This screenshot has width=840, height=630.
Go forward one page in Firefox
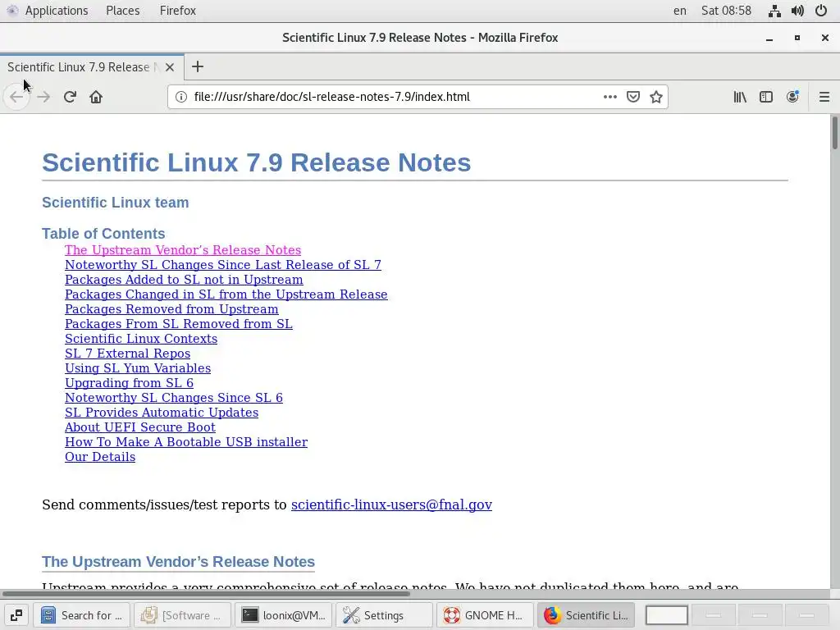point(44,97)
